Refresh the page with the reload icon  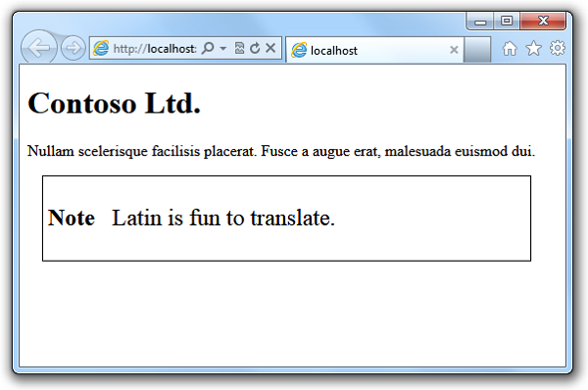click(255, 48)
